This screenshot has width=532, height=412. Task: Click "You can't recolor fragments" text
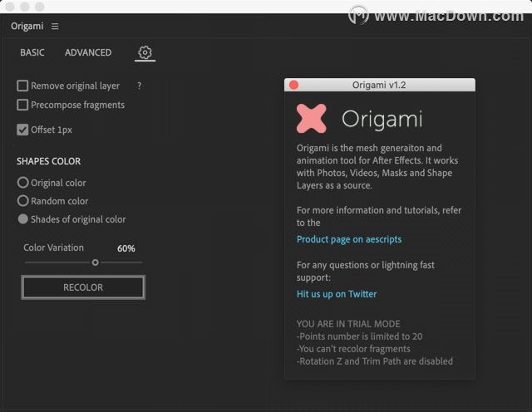353,349
